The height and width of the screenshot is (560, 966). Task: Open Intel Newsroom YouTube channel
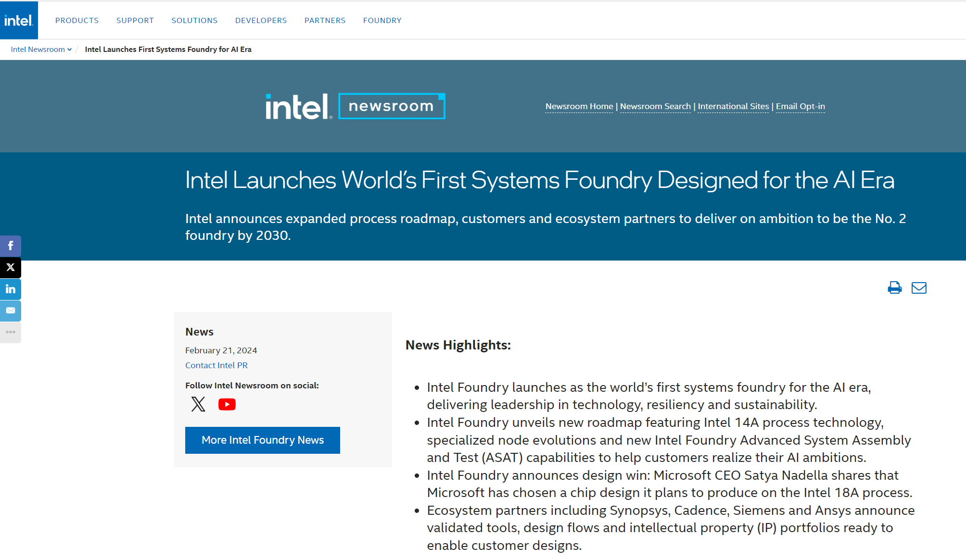point(227,404)
